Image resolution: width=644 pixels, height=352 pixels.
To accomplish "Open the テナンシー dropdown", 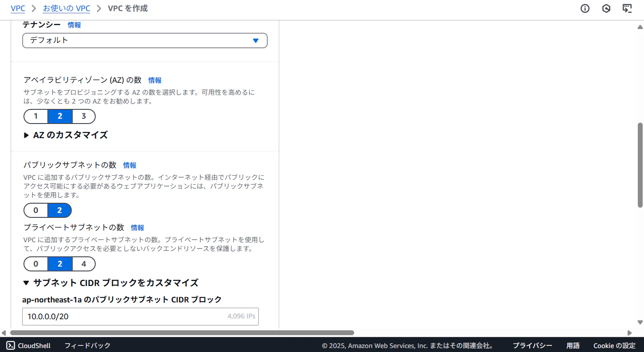I will pos(145,40).
